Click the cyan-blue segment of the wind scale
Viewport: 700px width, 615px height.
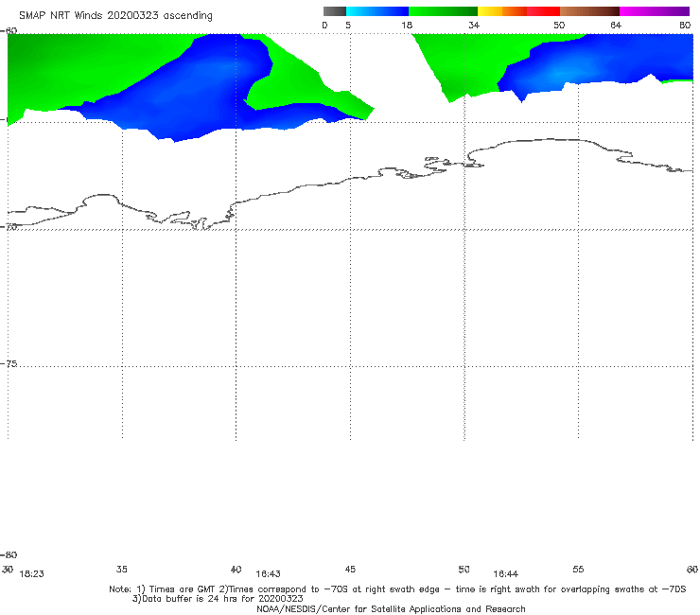[x=377, y=11]
